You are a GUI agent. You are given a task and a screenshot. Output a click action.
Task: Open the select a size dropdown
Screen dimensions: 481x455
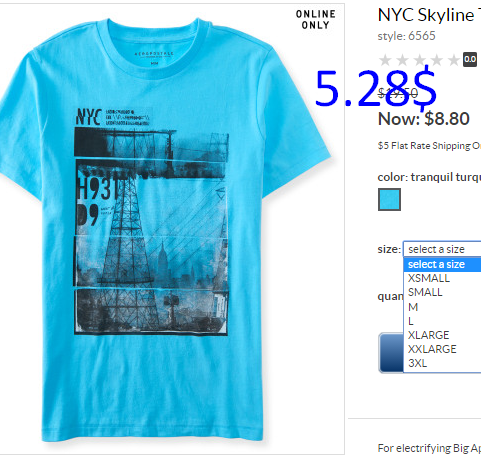[442, 249]
